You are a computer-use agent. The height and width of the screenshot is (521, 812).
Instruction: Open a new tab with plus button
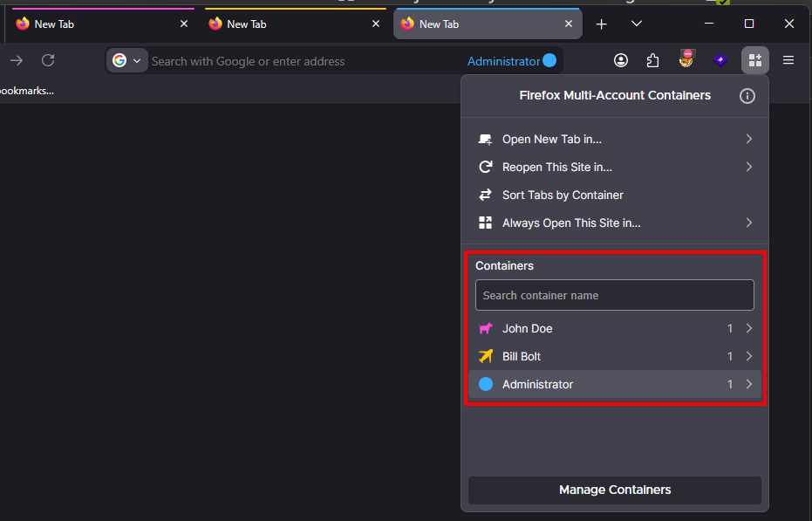pos(601,24)
